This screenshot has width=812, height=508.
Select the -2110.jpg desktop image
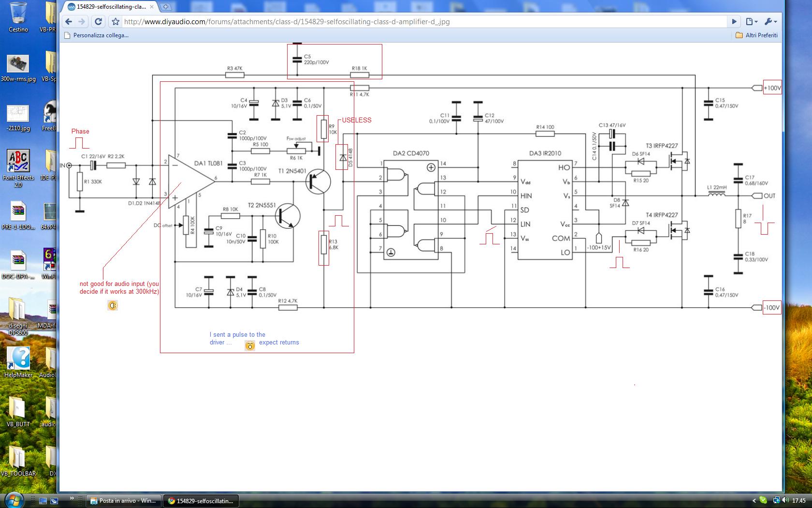click(18, 118)
